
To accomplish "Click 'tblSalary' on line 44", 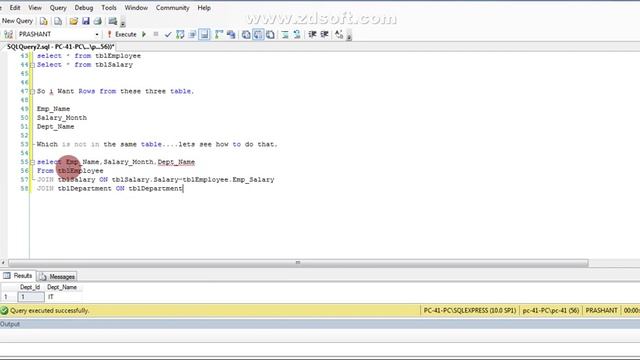I will tap(114, 65).
